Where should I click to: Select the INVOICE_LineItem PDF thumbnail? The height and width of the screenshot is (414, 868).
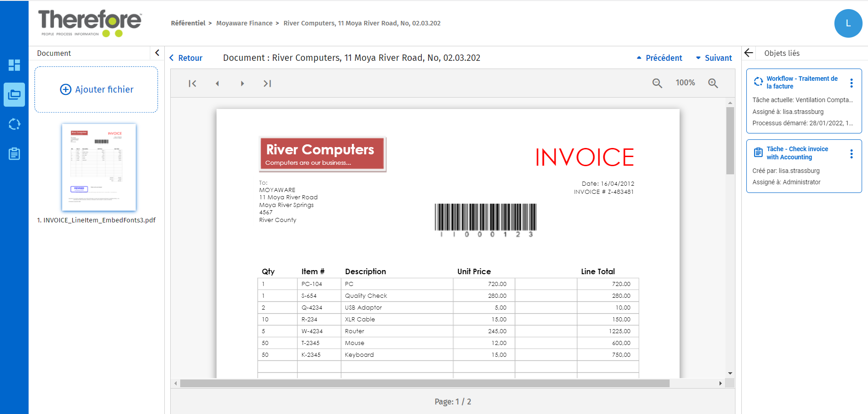pos(99,167)
